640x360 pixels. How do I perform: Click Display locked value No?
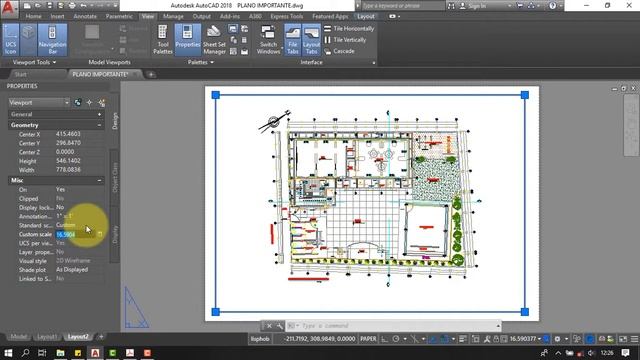60,207
